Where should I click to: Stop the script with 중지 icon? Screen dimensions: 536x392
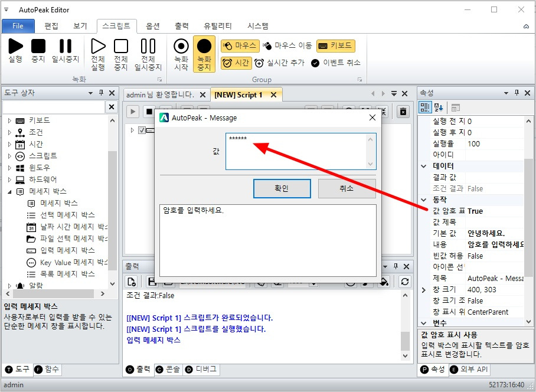(38, 51)
